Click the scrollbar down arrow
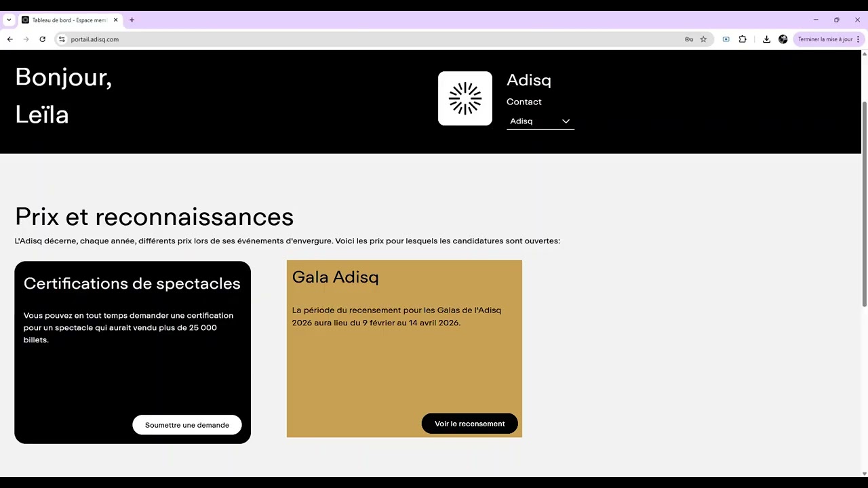The height and width of the screenshot is (488, 868). [864, 473]
